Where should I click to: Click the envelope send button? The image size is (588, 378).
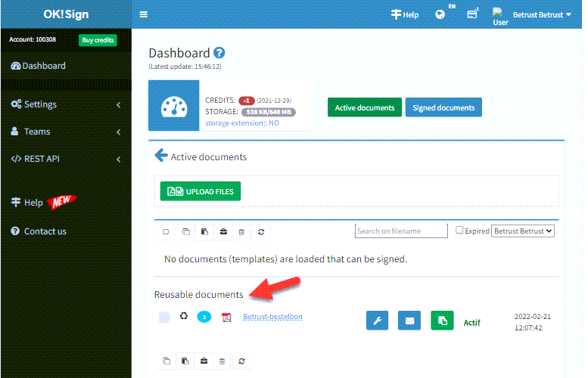tap(409, 321)
